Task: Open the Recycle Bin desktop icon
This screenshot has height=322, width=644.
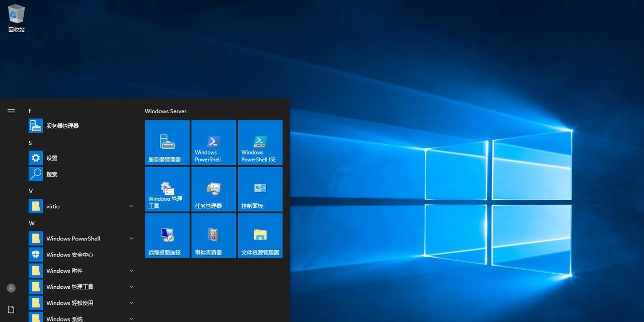Action: click(16, 18)
